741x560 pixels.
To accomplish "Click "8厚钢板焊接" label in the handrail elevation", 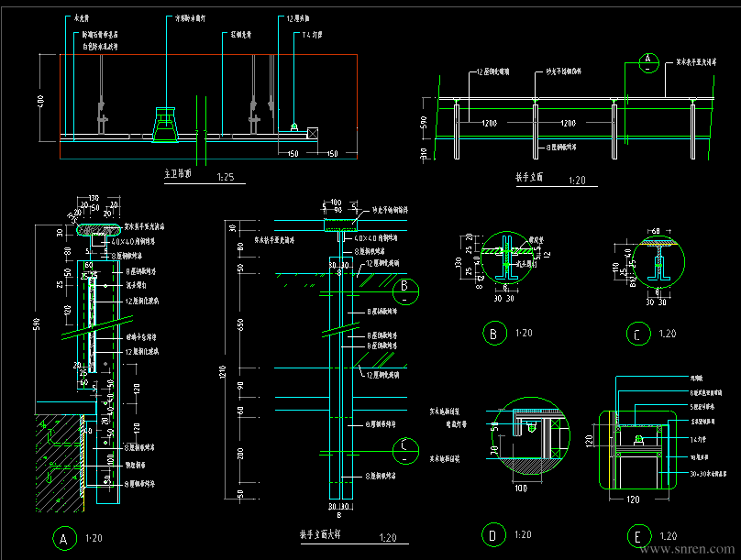I will click(561, 148).
